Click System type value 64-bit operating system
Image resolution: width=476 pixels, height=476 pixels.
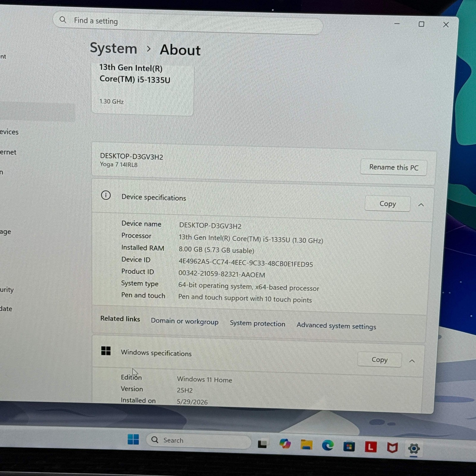tap(248, 286)
